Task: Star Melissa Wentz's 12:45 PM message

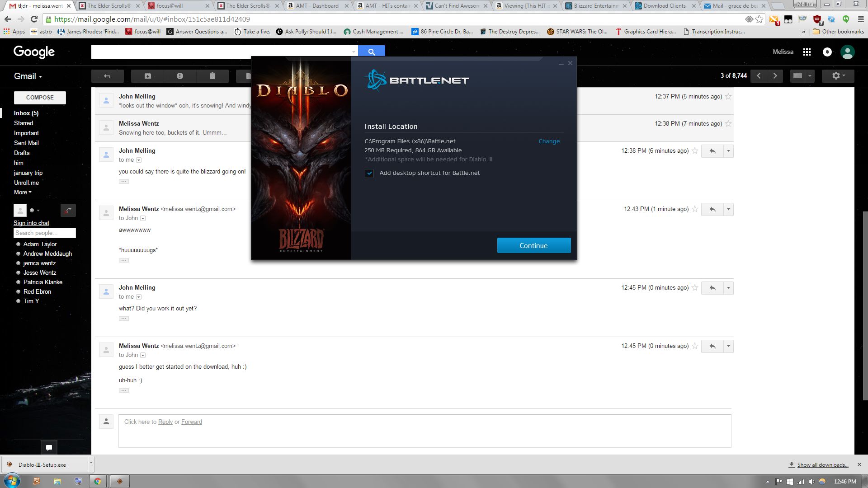Action: point(695,346)
